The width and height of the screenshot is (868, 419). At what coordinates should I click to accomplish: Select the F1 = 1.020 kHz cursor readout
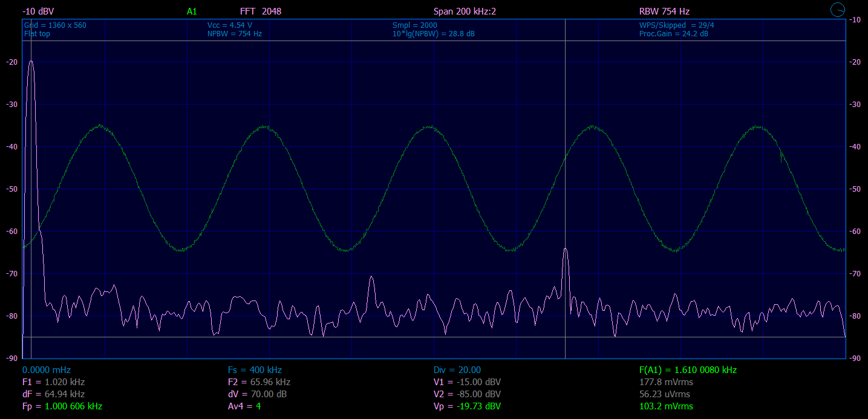[53, 382]
